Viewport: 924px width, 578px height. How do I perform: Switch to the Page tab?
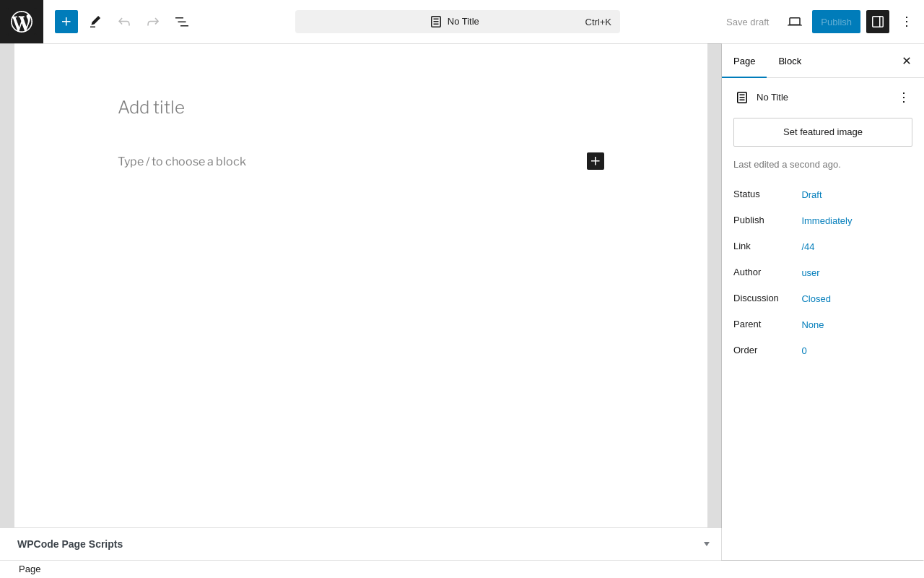744,61
